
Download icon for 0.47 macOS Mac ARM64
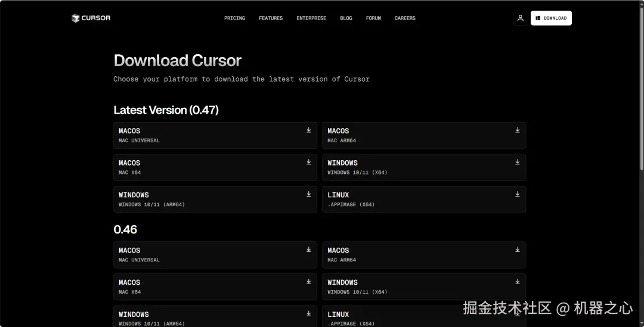coord(518,130)
